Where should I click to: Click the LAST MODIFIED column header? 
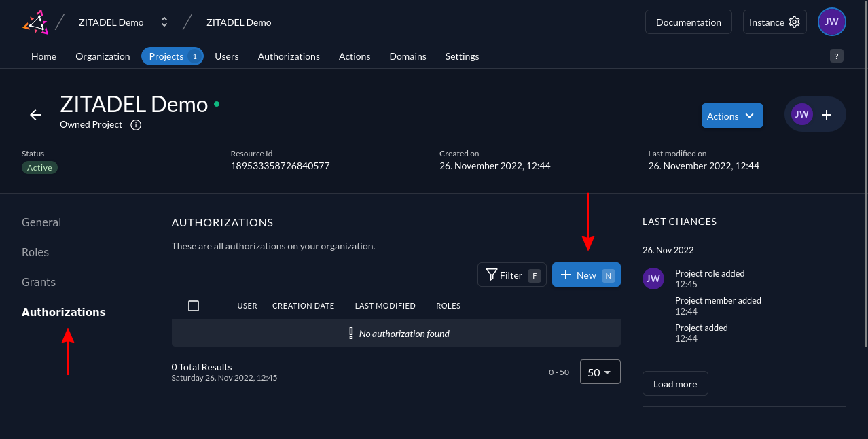click(385, 306)
